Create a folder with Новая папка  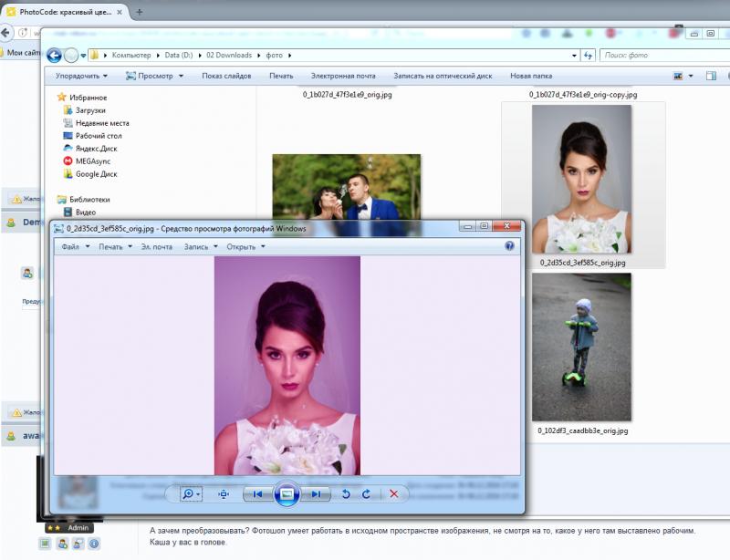(531, 76)
